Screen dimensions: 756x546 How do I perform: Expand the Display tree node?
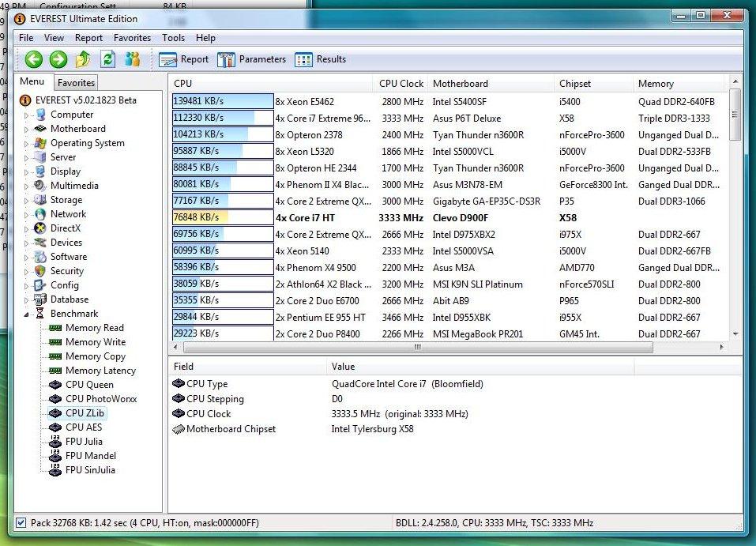coord(27,172)
